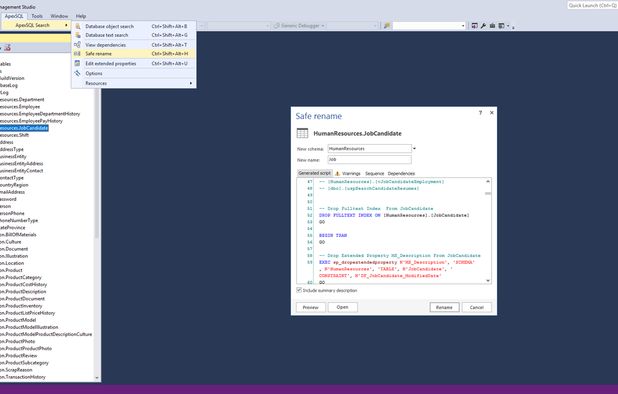Open the toolbar overflow options arrow
This screenshot has height=394, width=618.
point(513,27)
